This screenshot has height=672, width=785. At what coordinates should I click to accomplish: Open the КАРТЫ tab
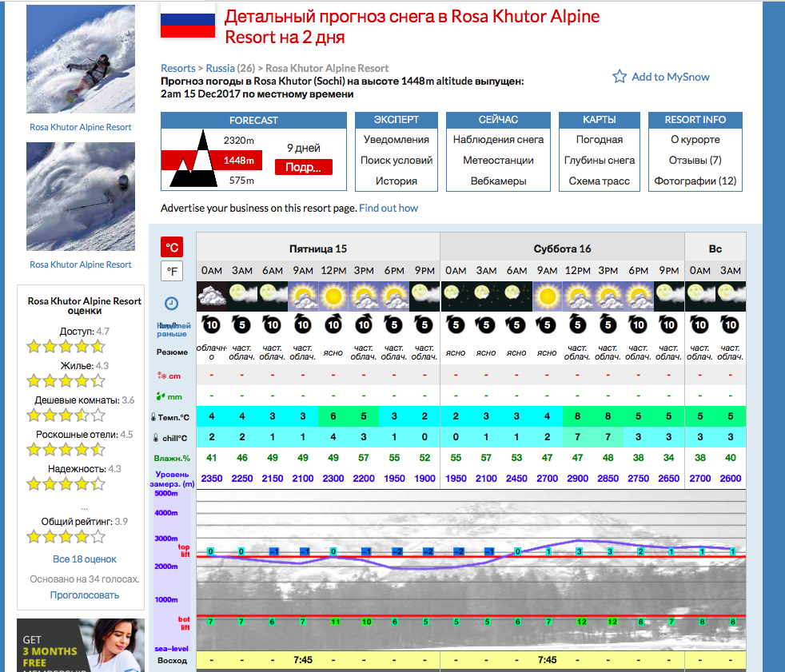pos(600,120)
